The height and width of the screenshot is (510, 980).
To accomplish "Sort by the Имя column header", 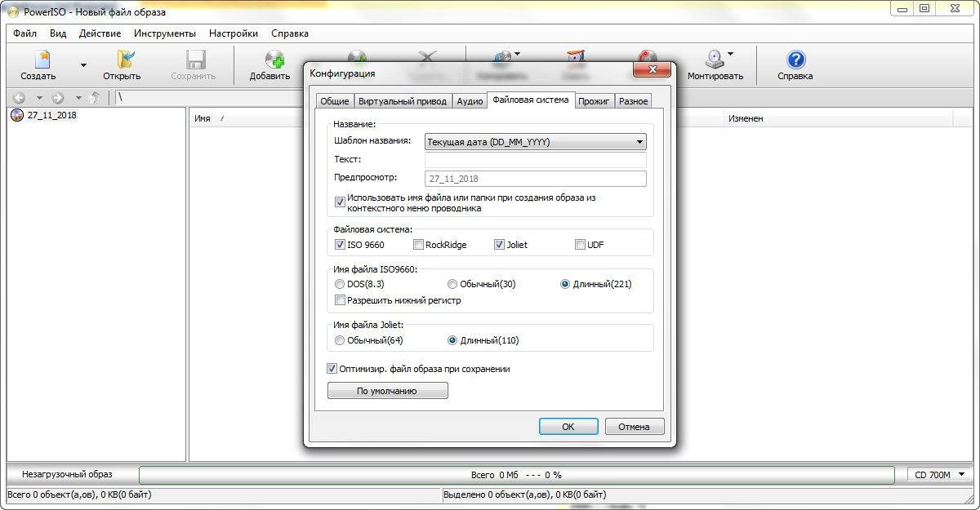I will [x=203, y=118].
